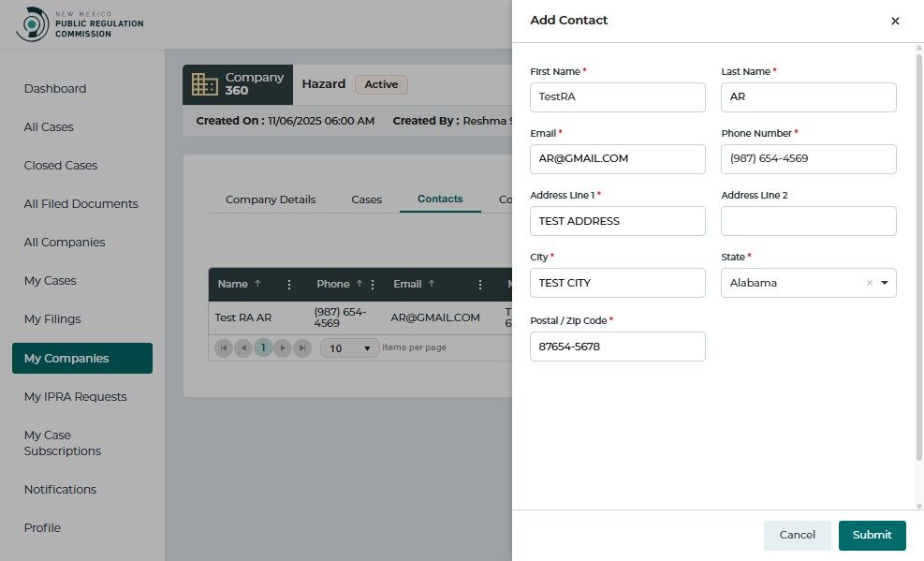924x561 pixels.
Task: Go to first page of contacts
Action: (x=224, y=347)
